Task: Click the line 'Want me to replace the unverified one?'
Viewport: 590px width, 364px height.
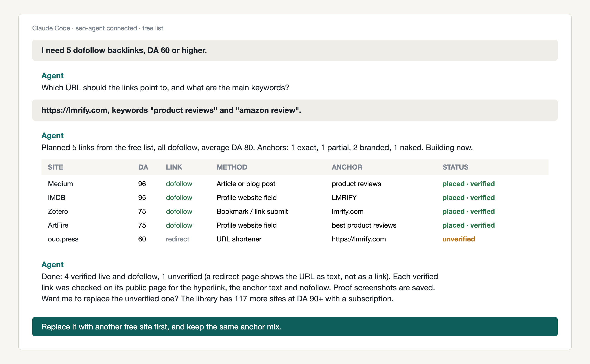Action: [x=218, y=299]
